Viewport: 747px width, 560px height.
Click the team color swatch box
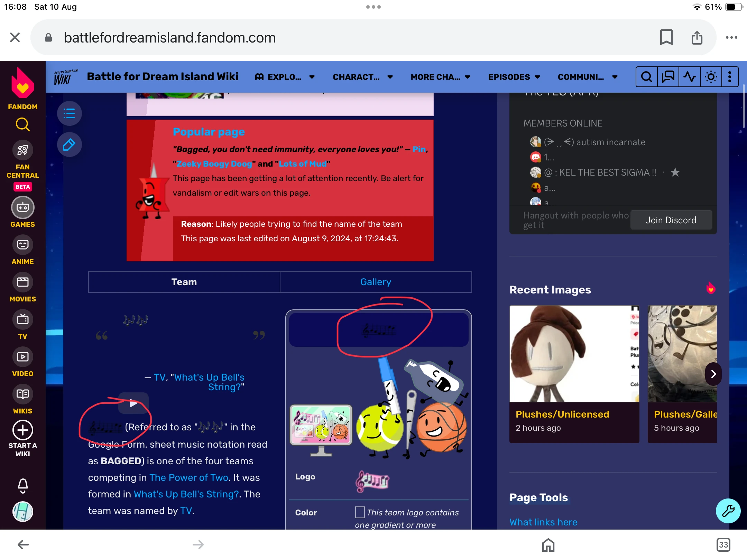pyautogui.click(x=360, y=512)
